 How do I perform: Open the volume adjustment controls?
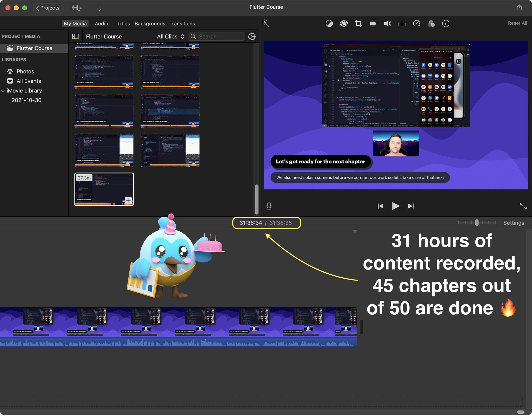[x=387, y=24]
